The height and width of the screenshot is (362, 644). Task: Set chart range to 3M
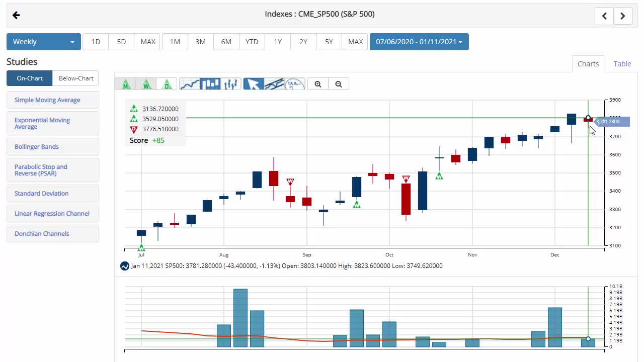click(201, 42)
